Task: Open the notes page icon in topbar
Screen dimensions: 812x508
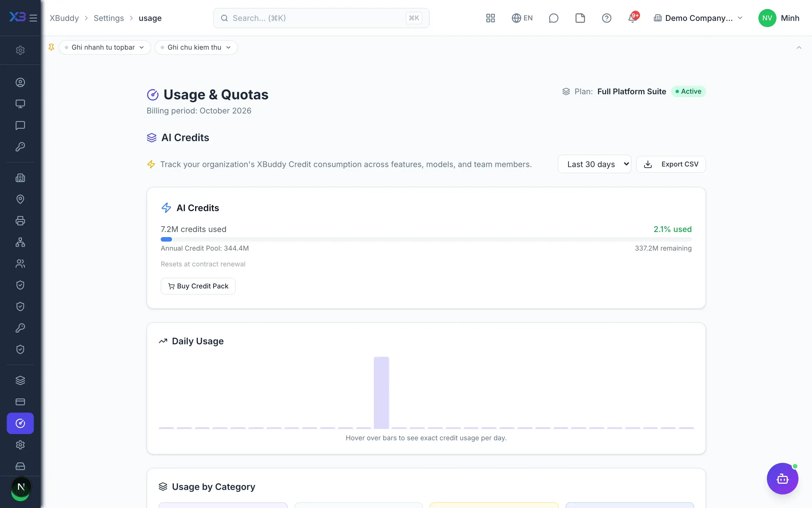Action: click(580, 18)
